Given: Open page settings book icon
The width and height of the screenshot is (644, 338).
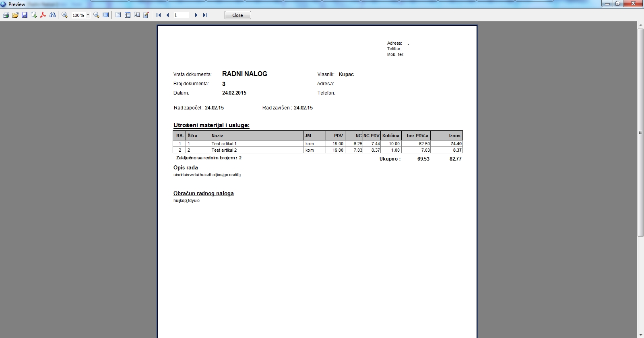Looking at the screenshot, I should 137,15.
